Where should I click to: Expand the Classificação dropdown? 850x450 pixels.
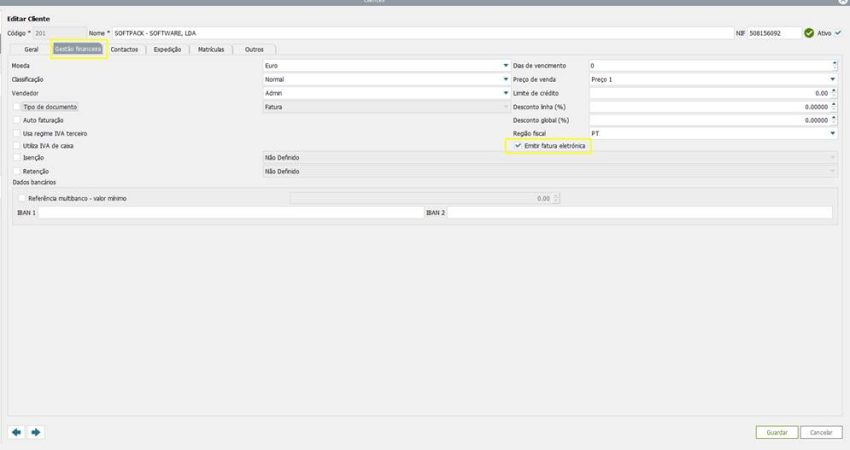506,79
